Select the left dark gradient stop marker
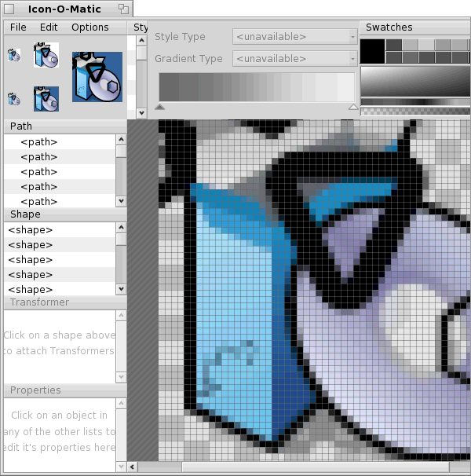The width and height of the screenshot is (471, 476). [160, 107]
